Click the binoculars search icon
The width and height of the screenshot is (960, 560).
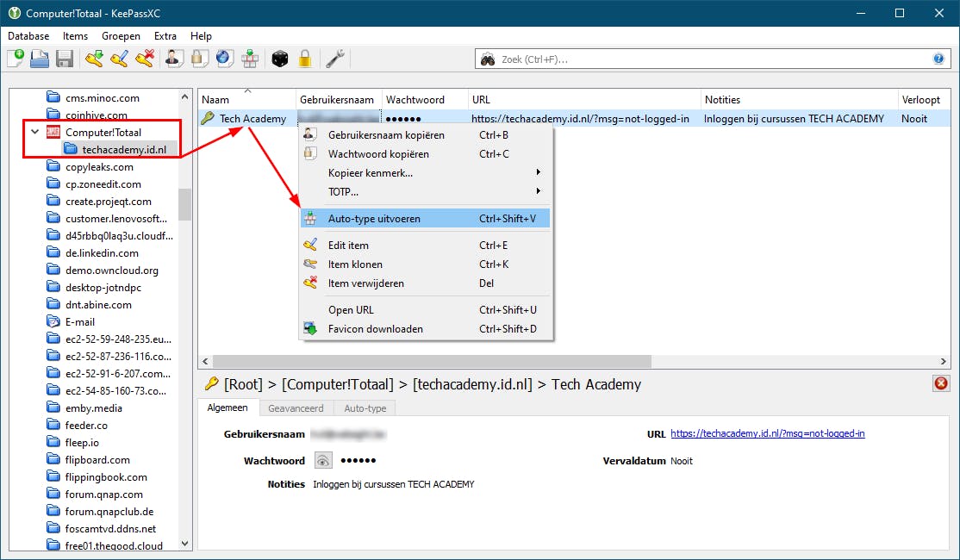click(x=488, y=59)
